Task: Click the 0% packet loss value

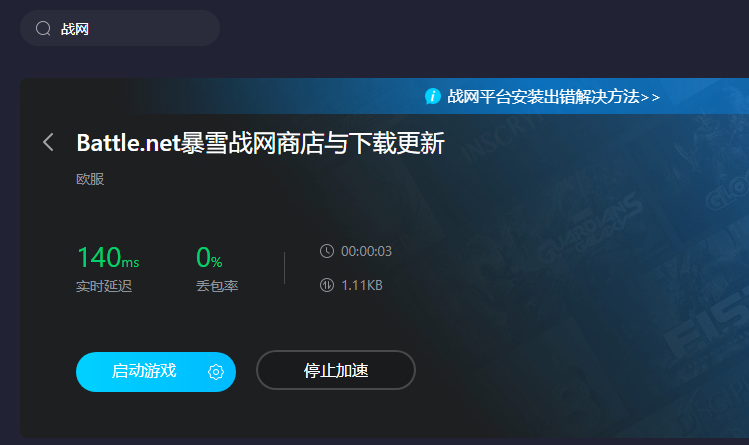Action: click(x=209, y=257)
